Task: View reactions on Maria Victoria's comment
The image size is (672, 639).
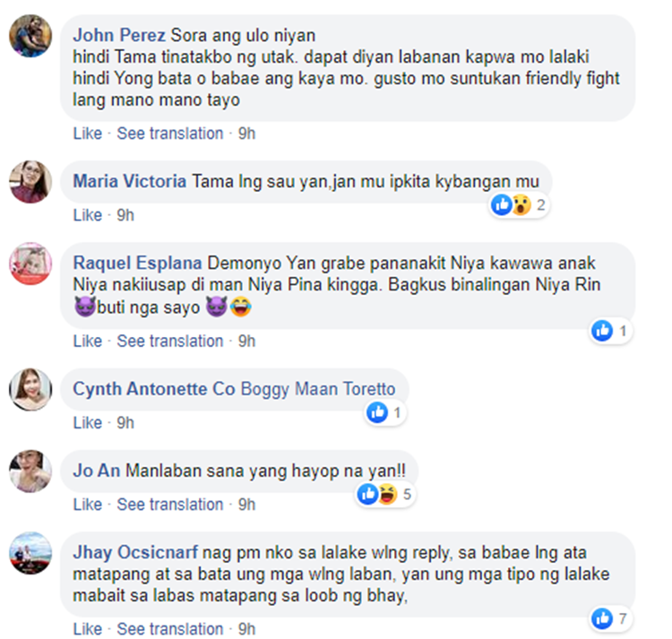Action: coord(519,205)
